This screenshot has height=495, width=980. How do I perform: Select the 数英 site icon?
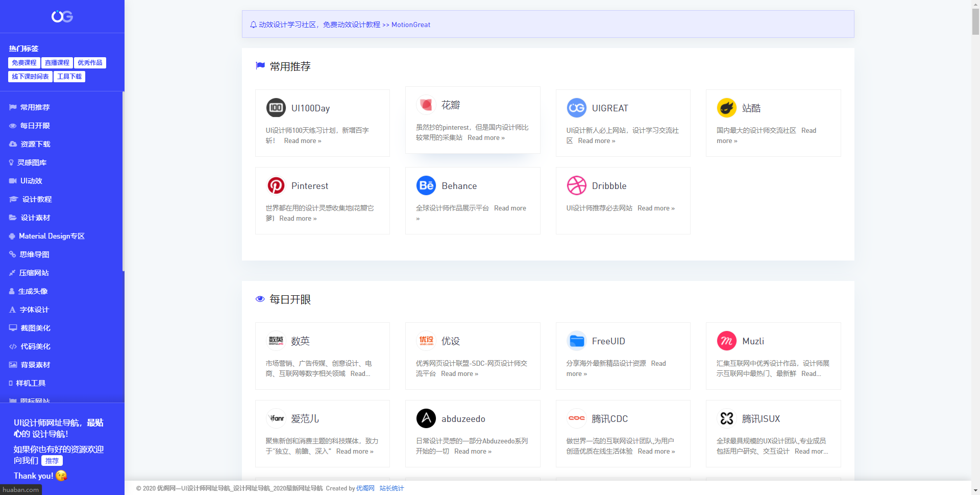pos(276,341)
